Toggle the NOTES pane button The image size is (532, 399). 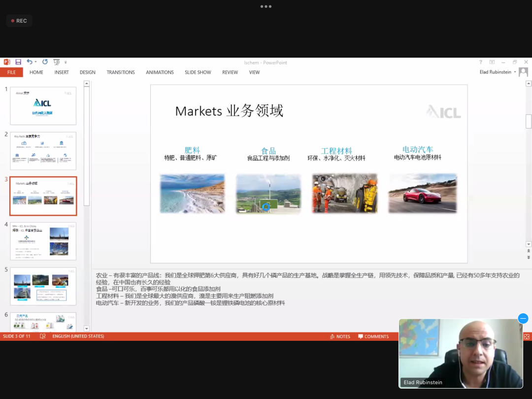[x=339, y=336]
